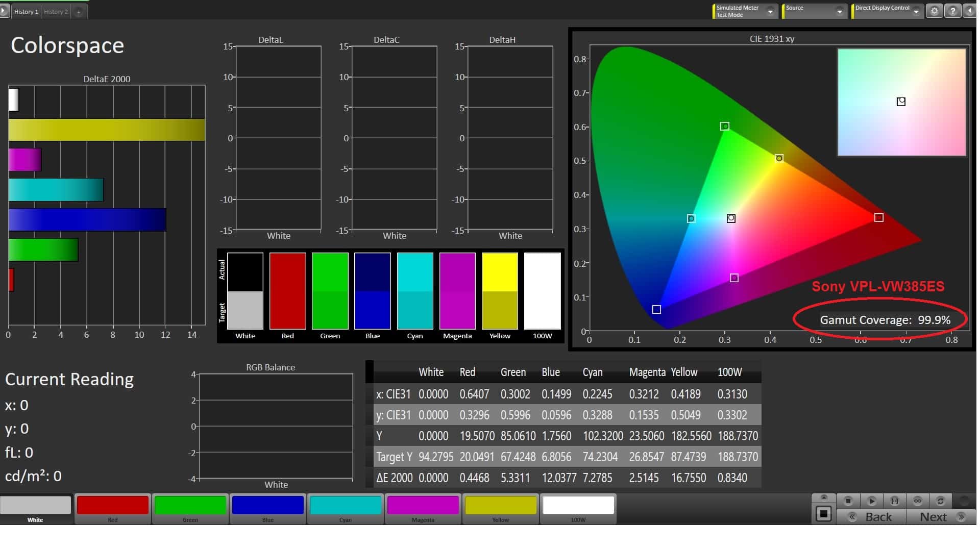The width and height of the screenshot is (980, 551).
Task: Click the blue point on CIE chart
Action: 656,310
